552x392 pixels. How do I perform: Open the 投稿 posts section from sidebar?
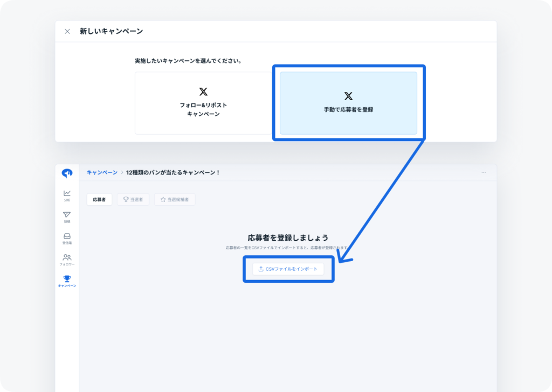tap(66, 214)
